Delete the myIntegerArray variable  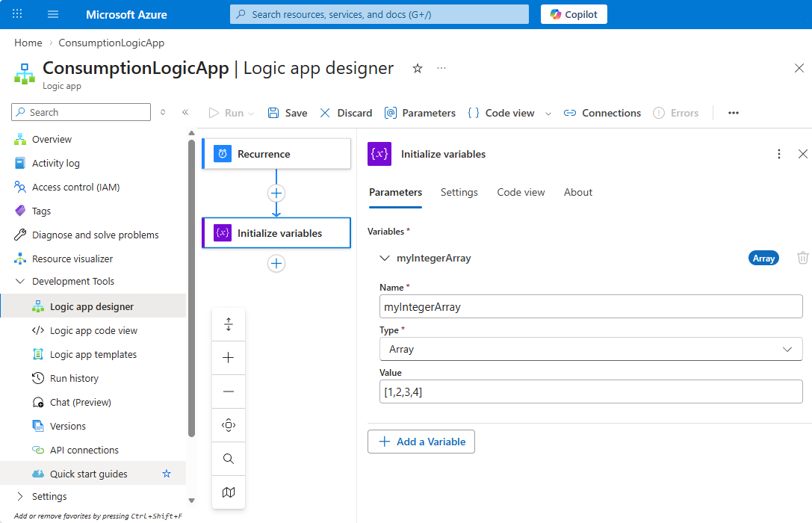802,257
